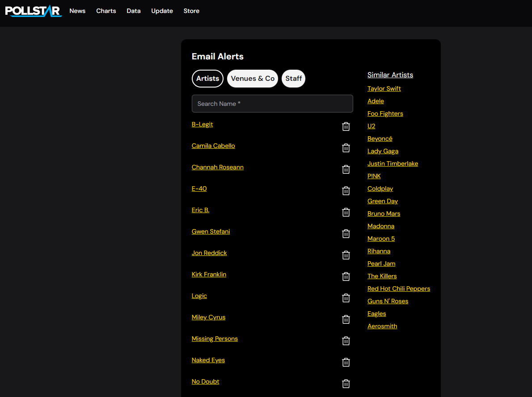This screenshot has width=532, height=397.
Task: Open the No Doubt link
Action: pyautogui.click(x=205, y=382)
